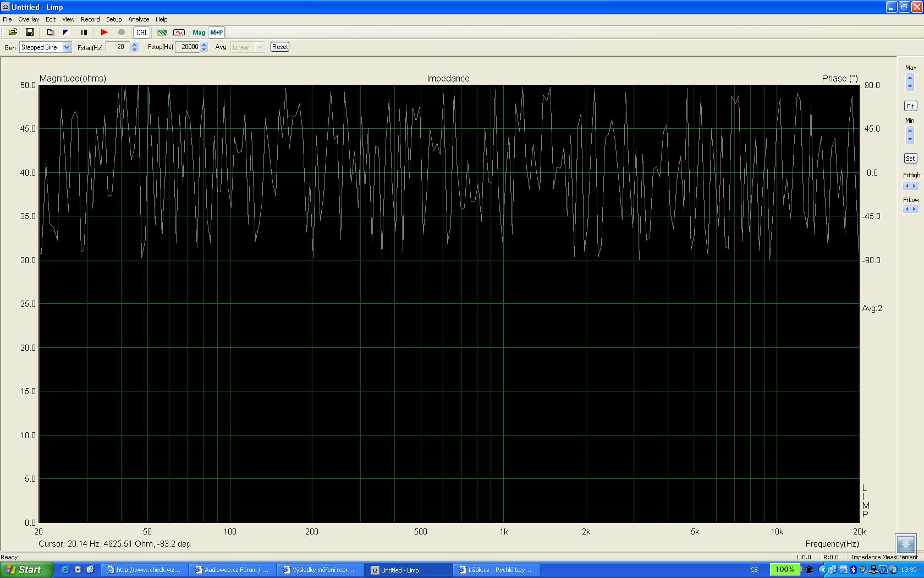Screen dimensions: 924x578
Task: Shift FrHigh limit with right arrow
Action: tap(914, 186)
